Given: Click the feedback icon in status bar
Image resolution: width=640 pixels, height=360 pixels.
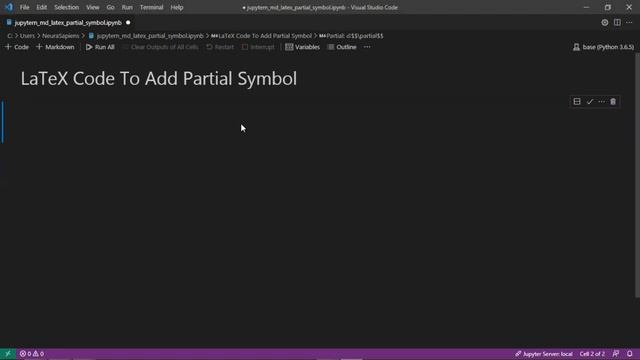Looking at the screenshot, I should 616,354.
